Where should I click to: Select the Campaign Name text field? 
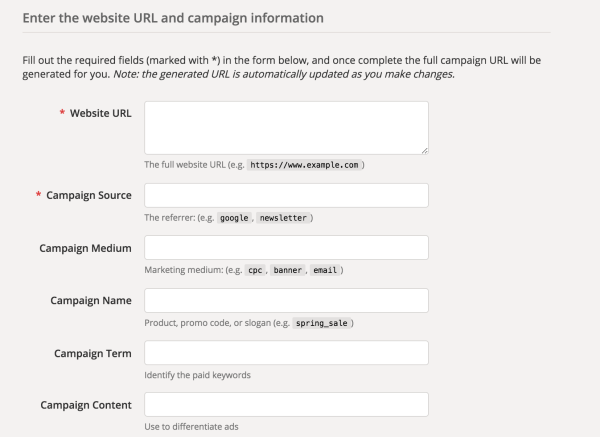coord(286,300)
